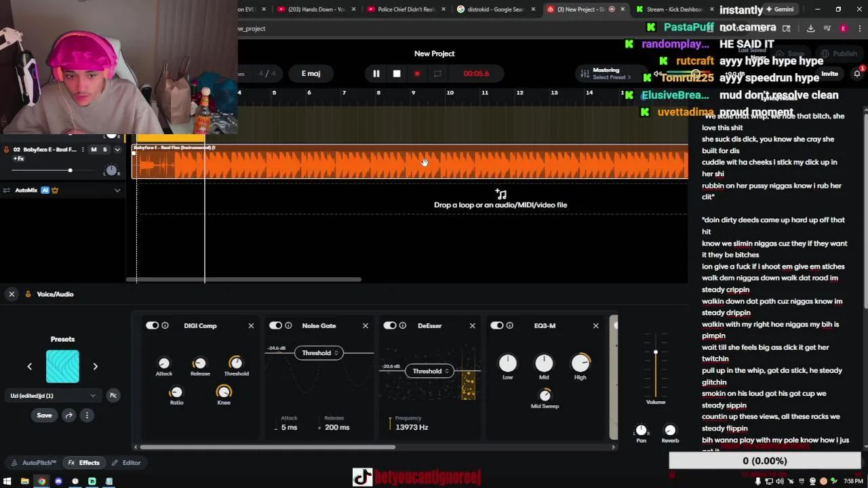The height and width of the screenshot is (488, 868).
Task: Click the Reverb knob
Action: (x=670, y=430)
